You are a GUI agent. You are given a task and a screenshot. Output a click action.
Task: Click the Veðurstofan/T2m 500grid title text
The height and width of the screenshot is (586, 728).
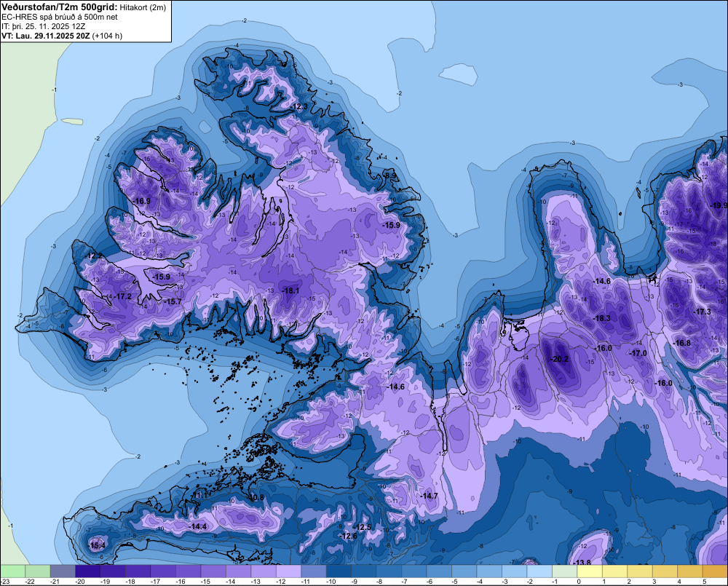pyautogui.click(x=60, y=7)
